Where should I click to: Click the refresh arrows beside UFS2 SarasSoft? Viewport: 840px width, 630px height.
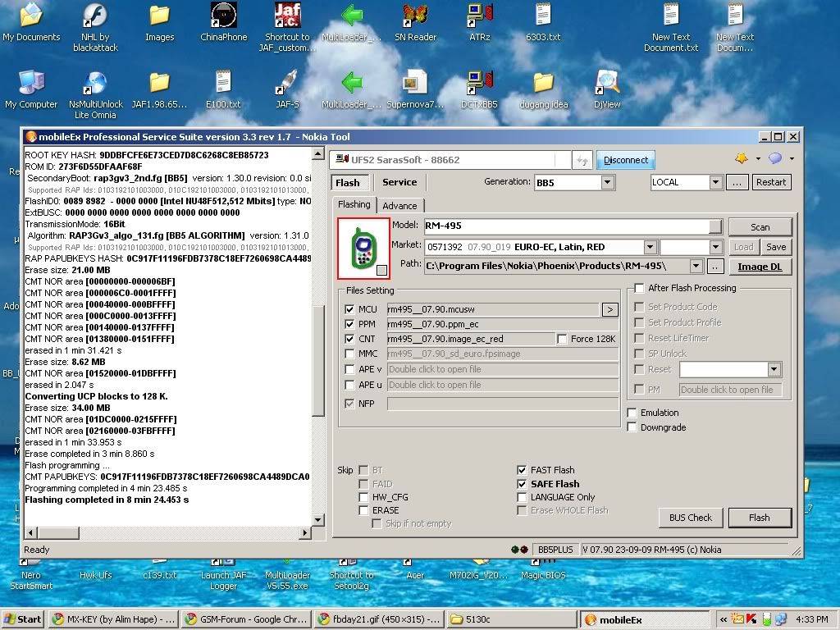[582, 160]
